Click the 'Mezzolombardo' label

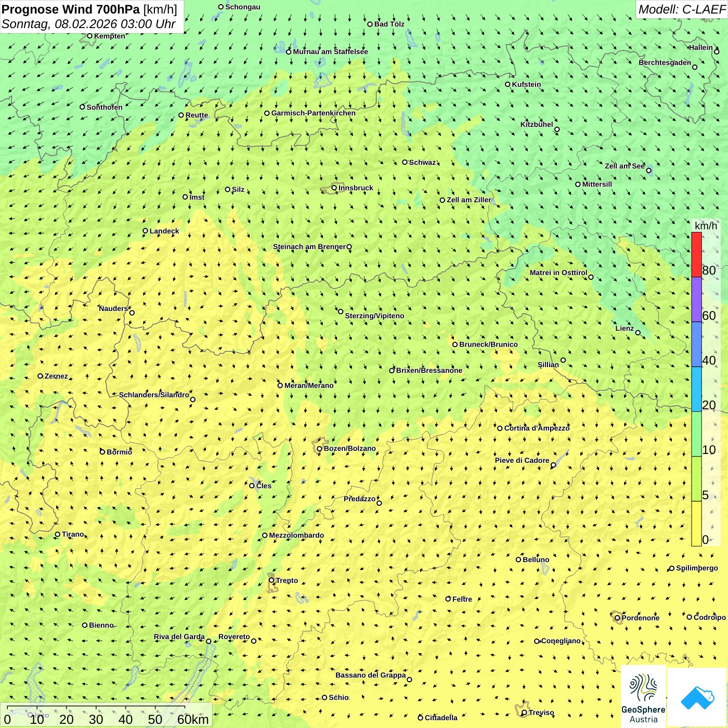click(296, 535)
